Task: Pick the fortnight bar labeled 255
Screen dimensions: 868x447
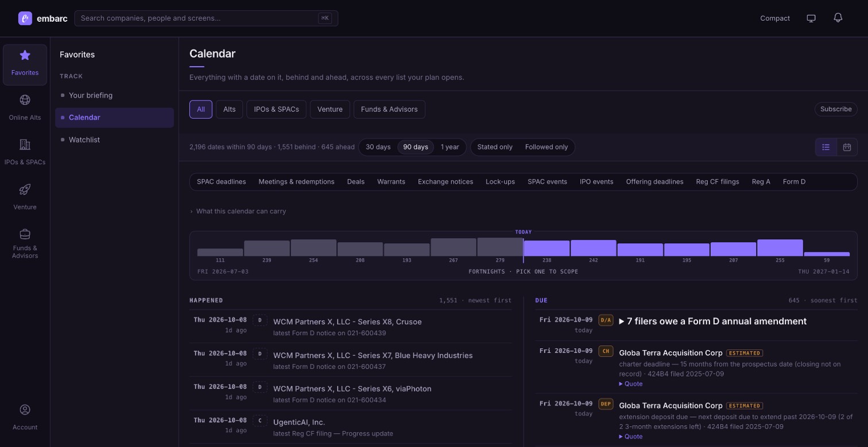Action: pos(780,248)
